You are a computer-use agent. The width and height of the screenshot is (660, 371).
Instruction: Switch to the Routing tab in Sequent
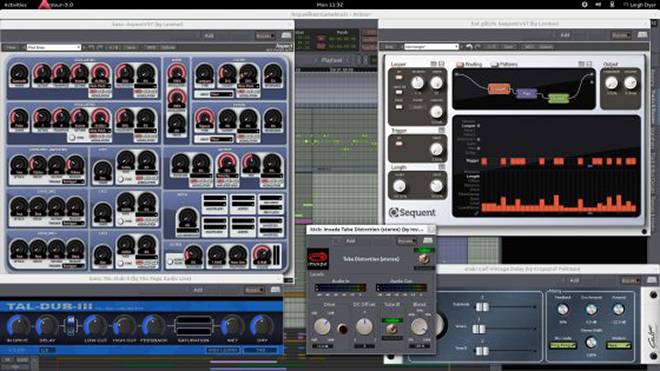(x=470, y=64)
